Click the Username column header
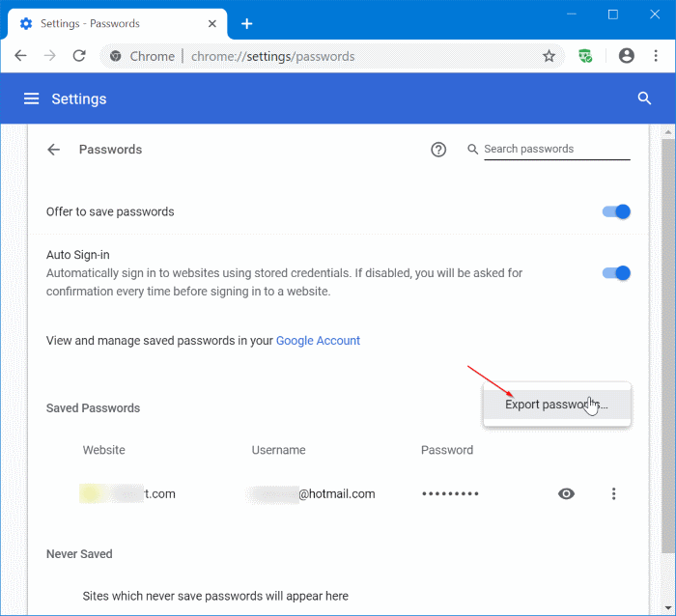676x616 pixels. 278,450
